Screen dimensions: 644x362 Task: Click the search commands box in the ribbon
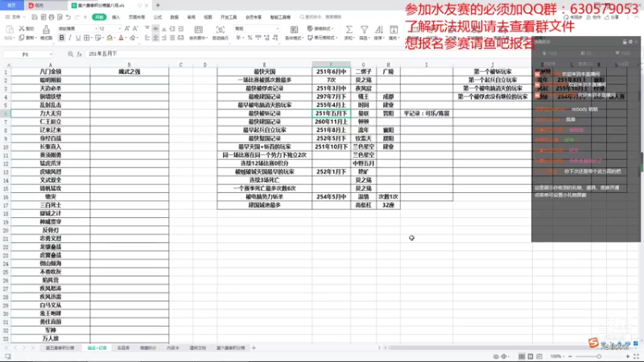(321, 17)
